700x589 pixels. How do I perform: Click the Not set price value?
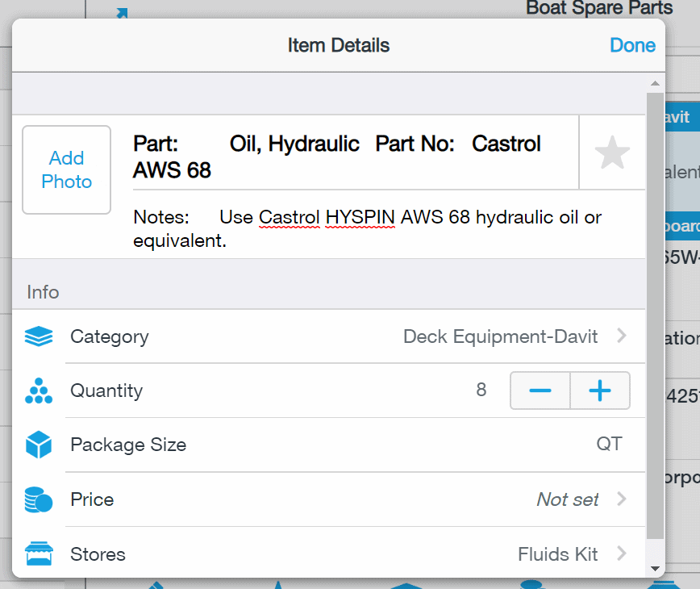tap(567, 499)
